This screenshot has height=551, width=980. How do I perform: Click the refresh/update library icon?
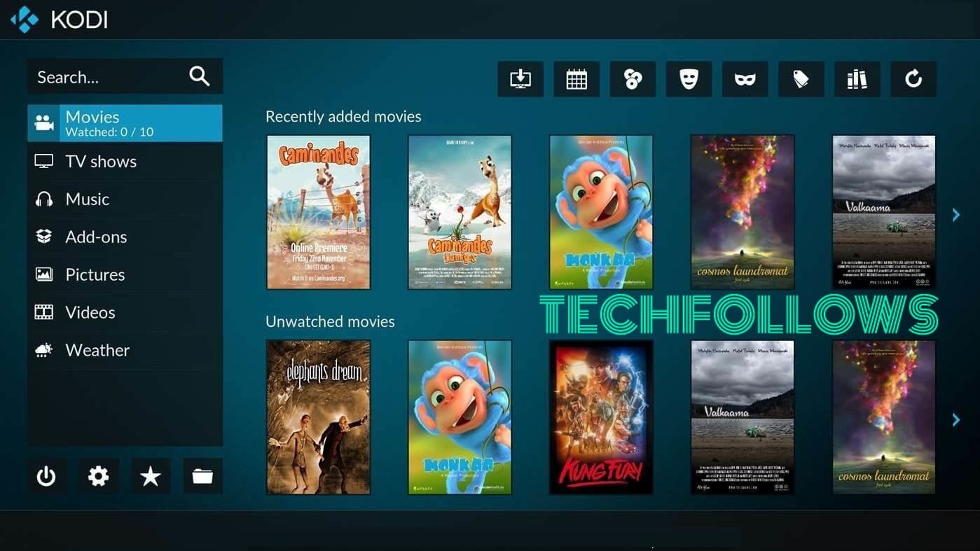[x=913, y=79]
